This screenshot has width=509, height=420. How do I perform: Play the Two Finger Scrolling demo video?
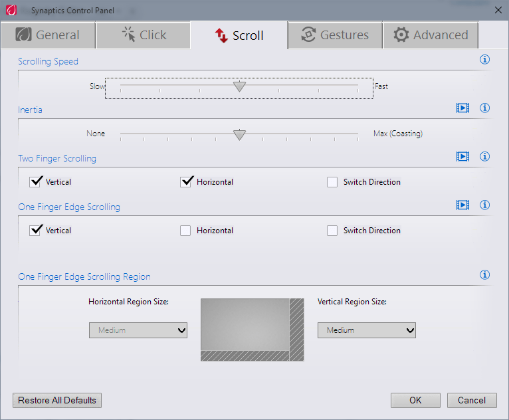coord(462,156)
